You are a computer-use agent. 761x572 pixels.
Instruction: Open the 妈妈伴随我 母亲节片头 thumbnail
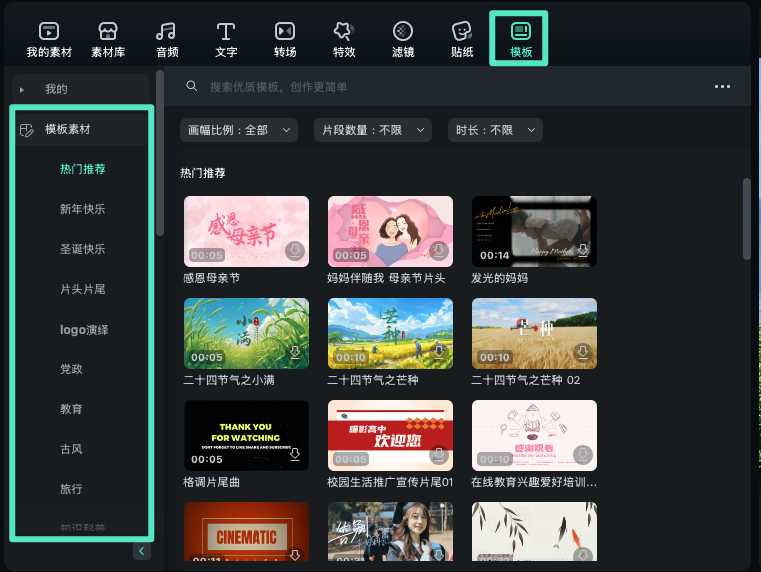(390, 231)
